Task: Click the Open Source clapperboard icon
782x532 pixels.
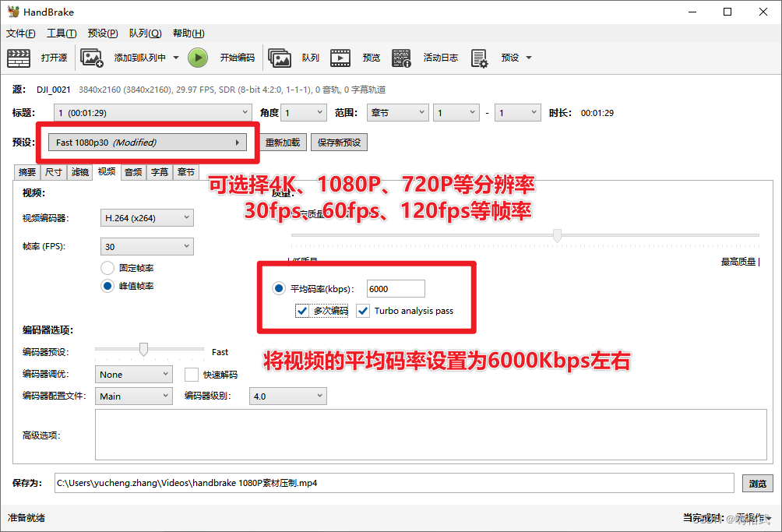Action: pyautogui.click(x=19, y=58)
